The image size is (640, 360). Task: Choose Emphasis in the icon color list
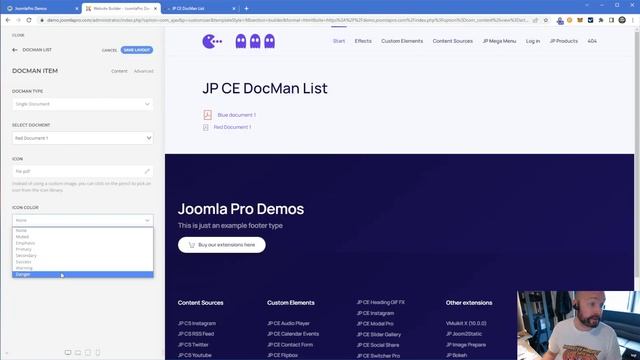tap(82, 243)
